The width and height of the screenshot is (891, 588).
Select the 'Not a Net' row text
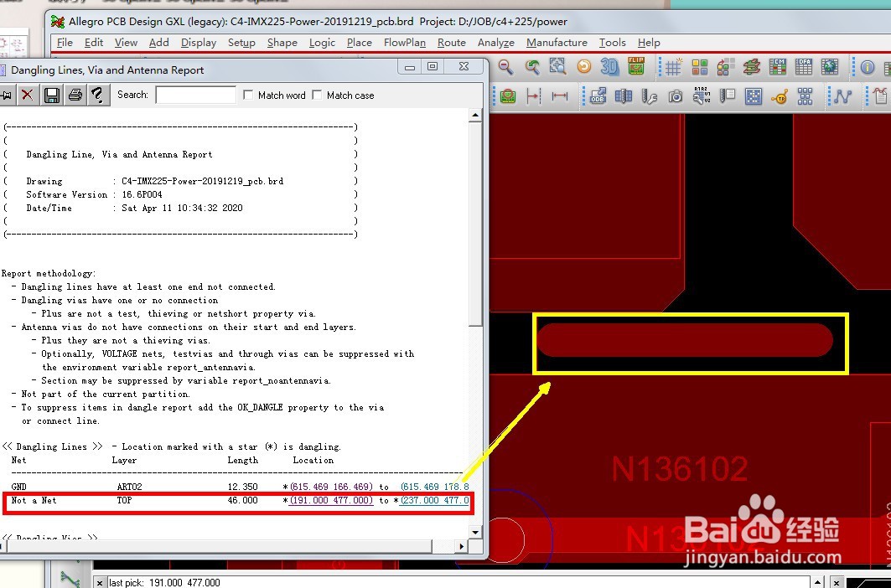tap(34, 501)
